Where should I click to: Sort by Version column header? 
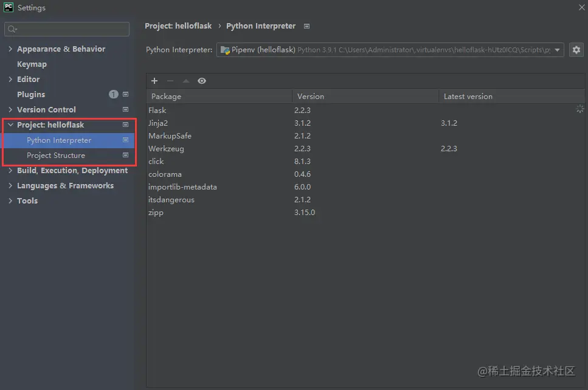[365, 96]
